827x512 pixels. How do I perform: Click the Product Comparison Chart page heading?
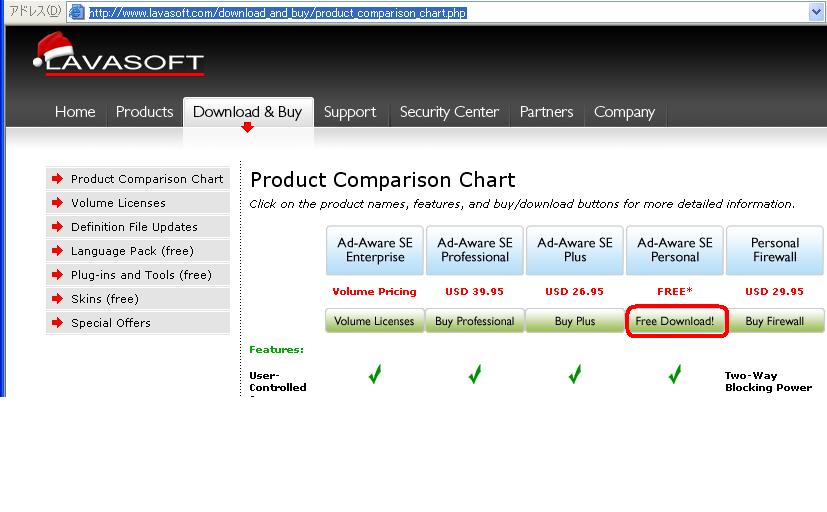(382, 180)
